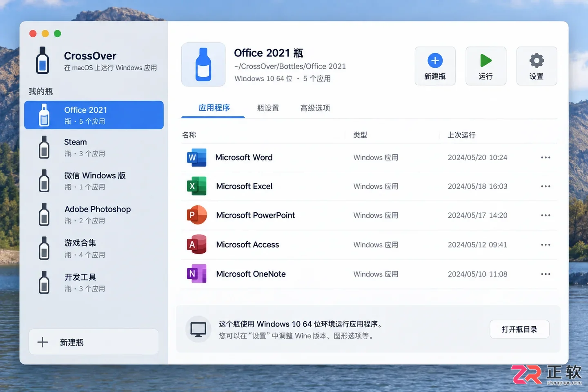The image size is (588, 392).
Task: Select the 开发工具 bottle
Action: tap(94, 283)
